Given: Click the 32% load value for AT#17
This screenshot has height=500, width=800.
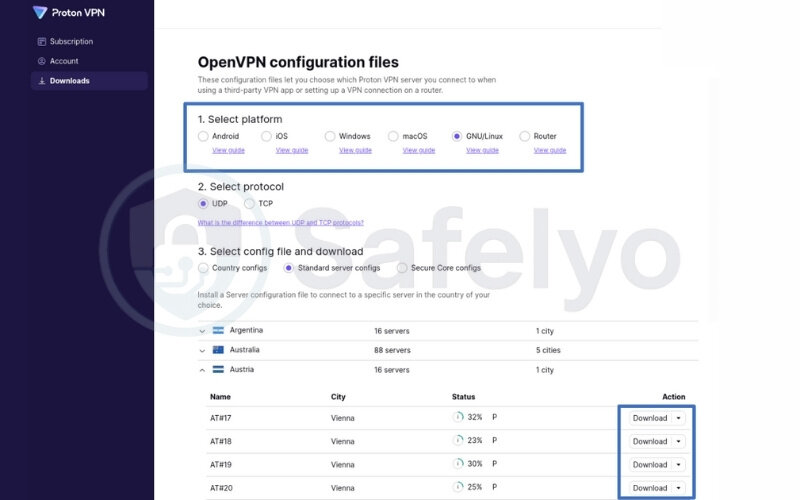Looking at the screenshot, I should tap(474, 417).
